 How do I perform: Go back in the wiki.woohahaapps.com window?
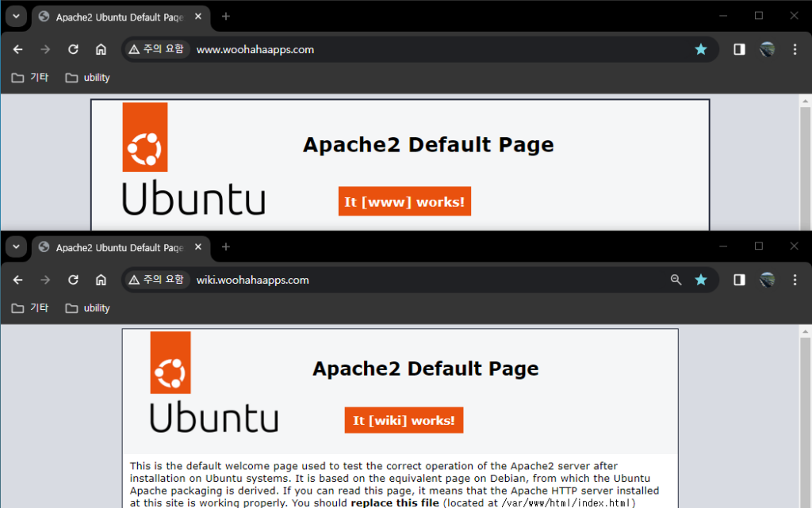[18, 280]
